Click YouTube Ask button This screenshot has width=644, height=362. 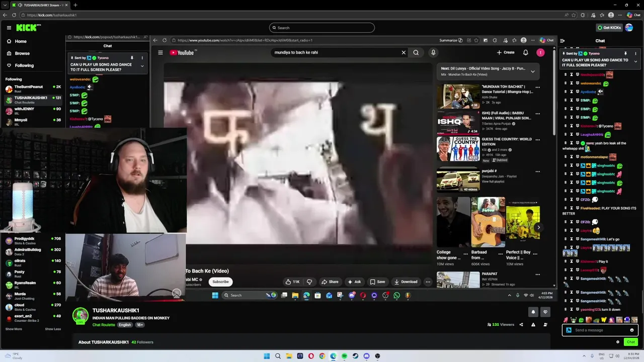tap(354, 282)
